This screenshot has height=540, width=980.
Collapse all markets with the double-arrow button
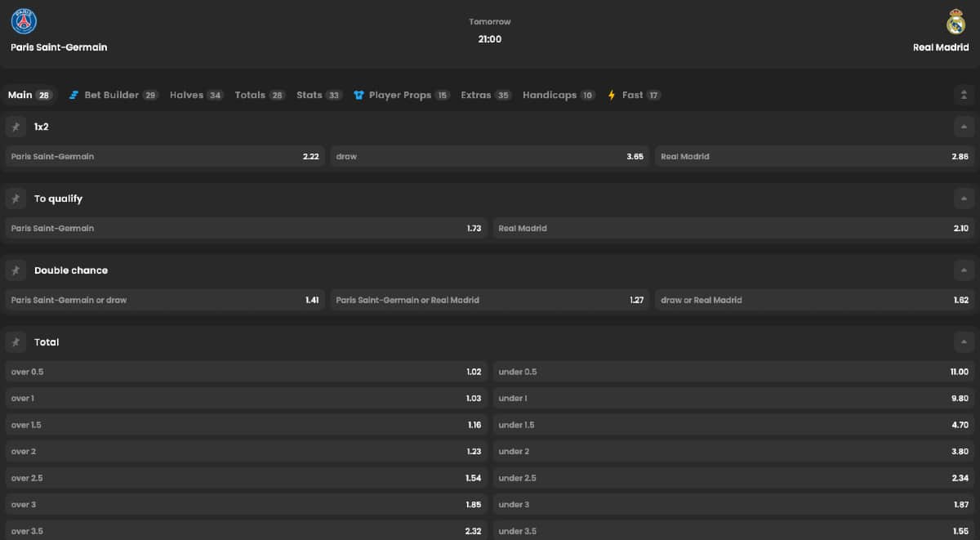click(964, 95)
